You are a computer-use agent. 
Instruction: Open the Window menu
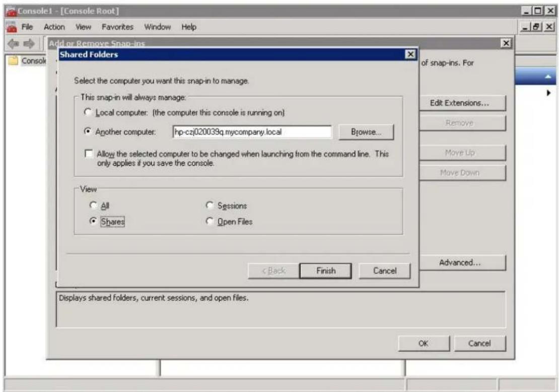click(x=157, y=27)
